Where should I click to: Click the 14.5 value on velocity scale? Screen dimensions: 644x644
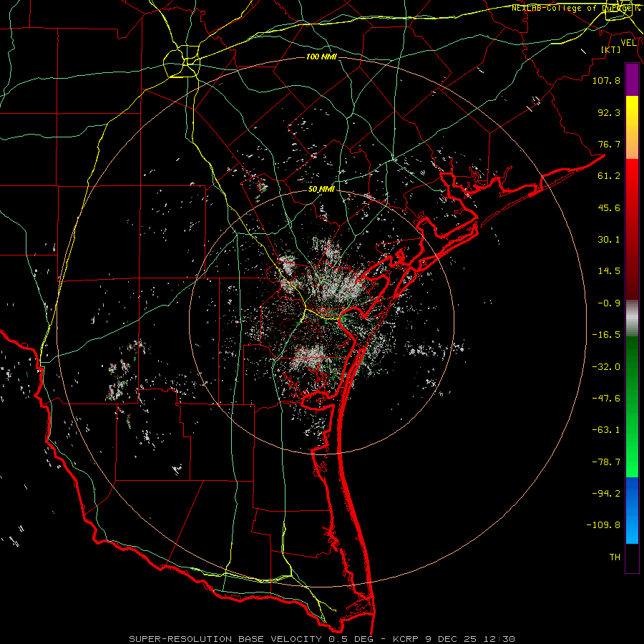(x=609, y=271)
